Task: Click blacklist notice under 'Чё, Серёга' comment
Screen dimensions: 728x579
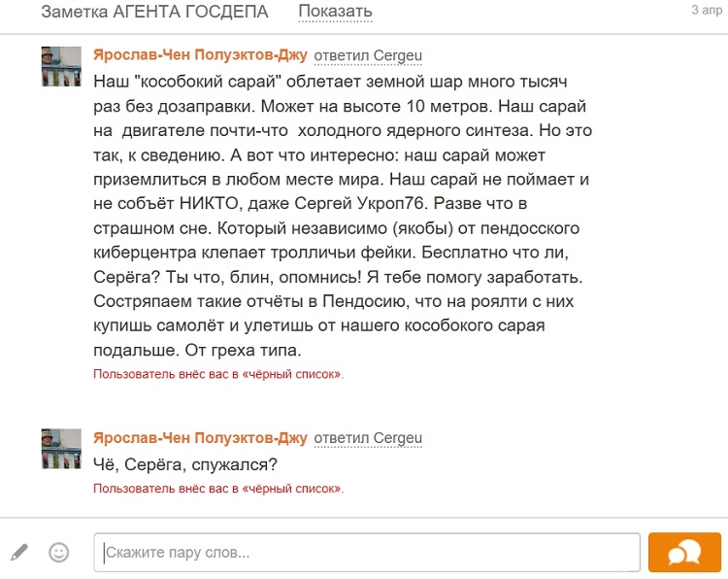Action: pos(218,489)
